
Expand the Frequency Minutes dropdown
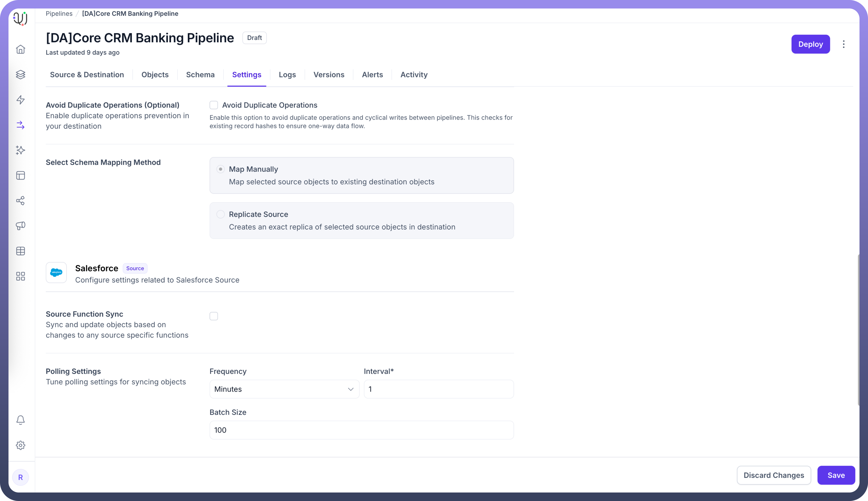pos(284,389)
